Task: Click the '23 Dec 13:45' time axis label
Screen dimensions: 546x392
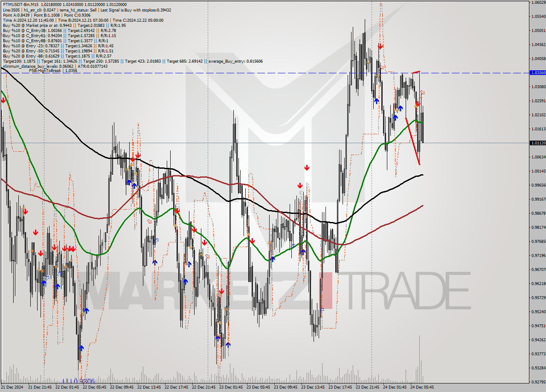Action: (313, 387)
